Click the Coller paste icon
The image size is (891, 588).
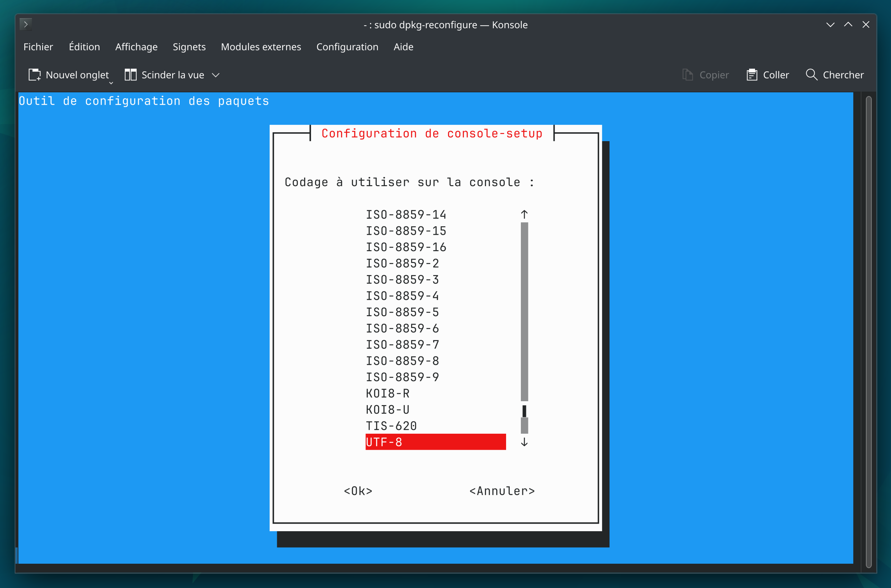752,75
